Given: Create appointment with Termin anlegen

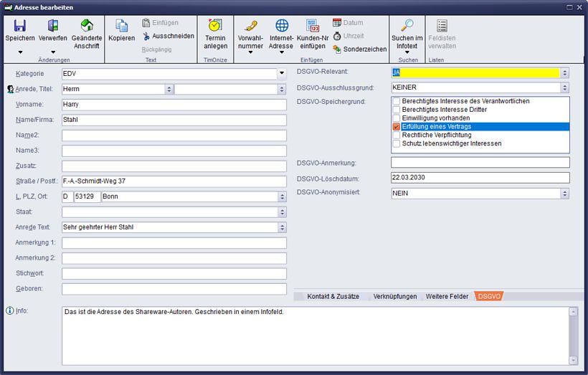Looking at the screenshot, I should [x=215, y=27].
